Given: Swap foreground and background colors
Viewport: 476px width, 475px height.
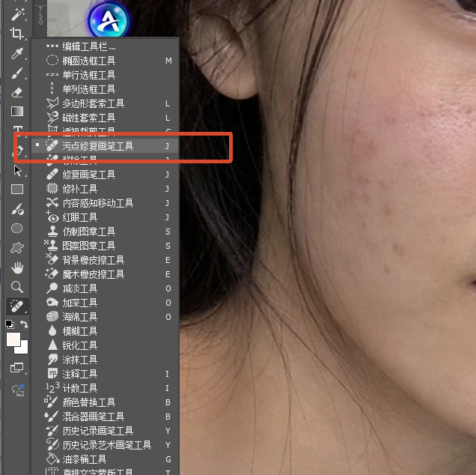Looking at the screenshot, I should pos(24,324).
